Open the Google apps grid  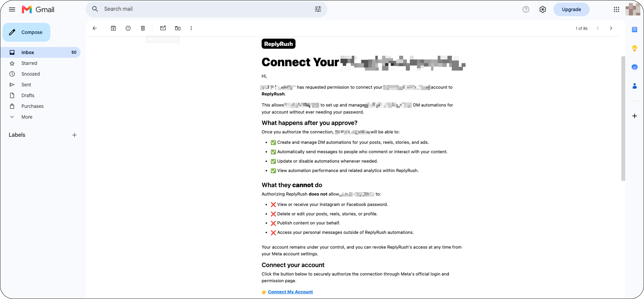[616, 9]
